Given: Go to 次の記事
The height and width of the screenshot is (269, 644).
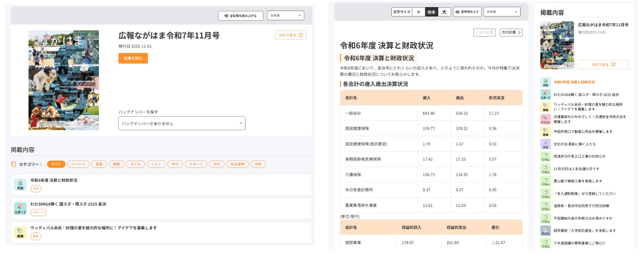Looking at the screenshot, I should tap(511, 33).
